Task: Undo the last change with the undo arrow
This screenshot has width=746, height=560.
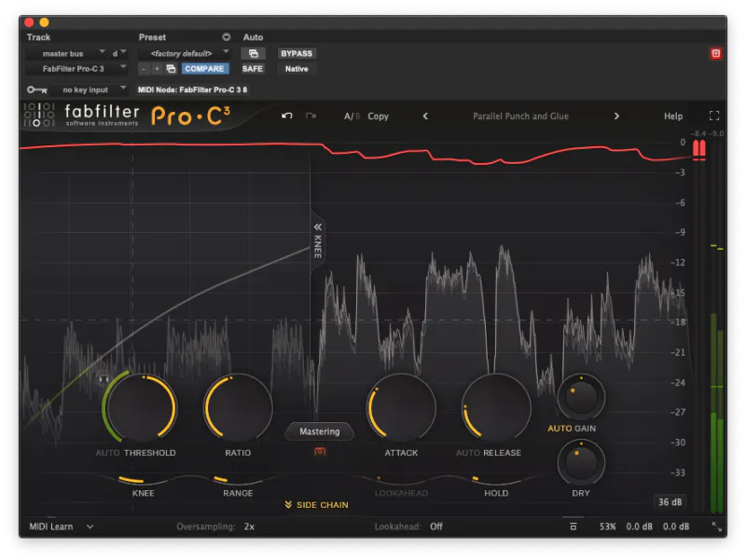Action: (x=286, y=116)
